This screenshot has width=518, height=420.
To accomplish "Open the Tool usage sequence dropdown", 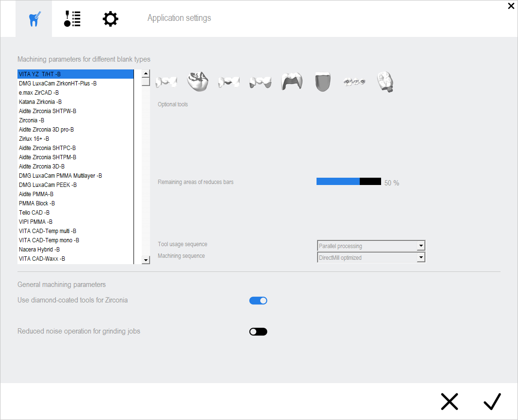I will point(371,246).
